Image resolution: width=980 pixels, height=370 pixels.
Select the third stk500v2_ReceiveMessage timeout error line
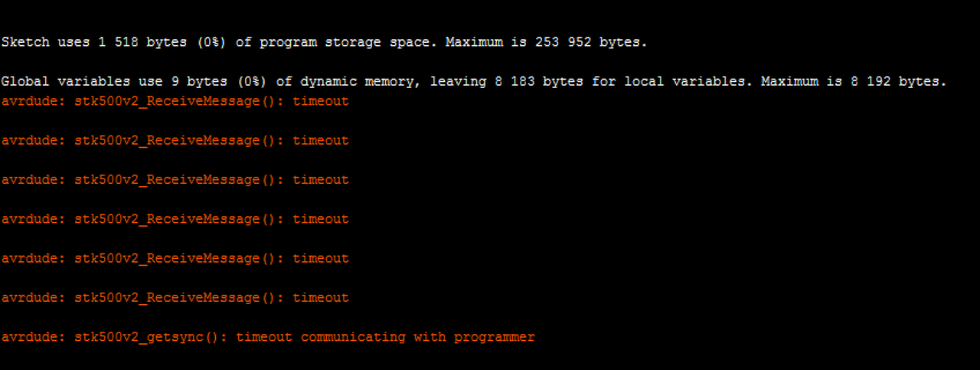(x=175, y=180)
